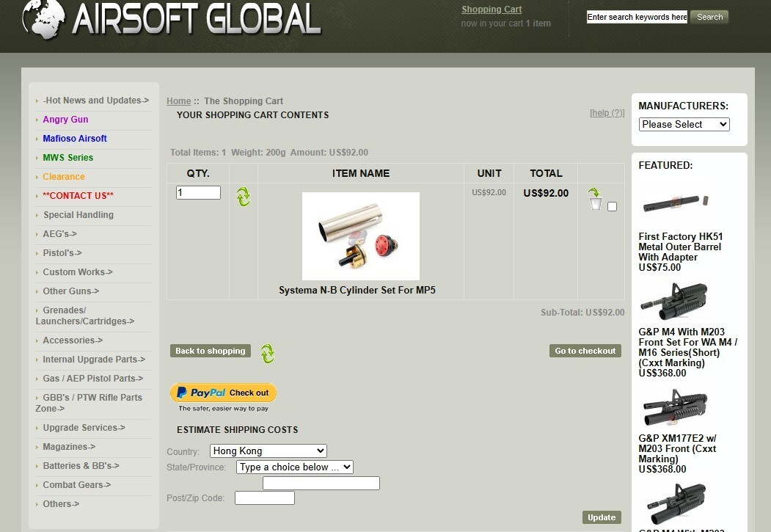Open the Other Guns category
This screenshot has height=532, width=771.
71,291
